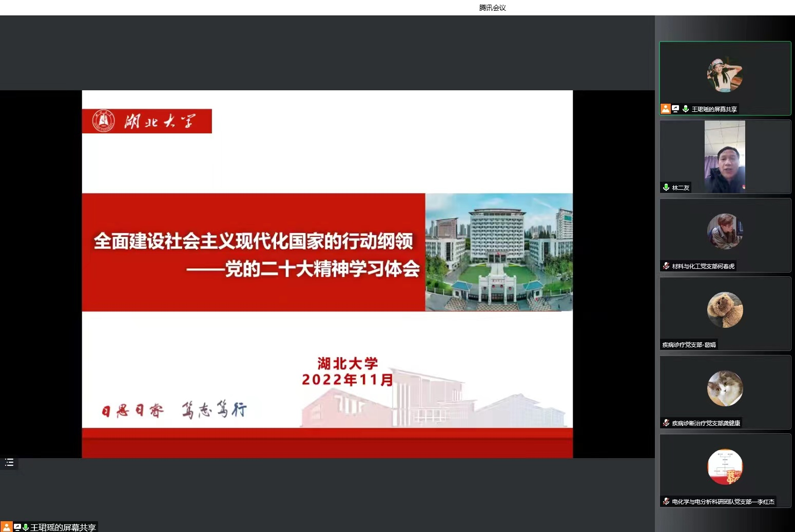Select the avatar of 材料与化工党支部何春虎

pos(725,231)
